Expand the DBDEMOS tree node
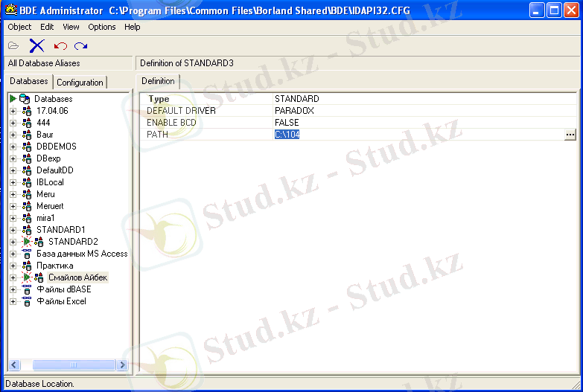The width and height of the screenshot is (583, 392). pyautogui.click(x=13, y=147)
